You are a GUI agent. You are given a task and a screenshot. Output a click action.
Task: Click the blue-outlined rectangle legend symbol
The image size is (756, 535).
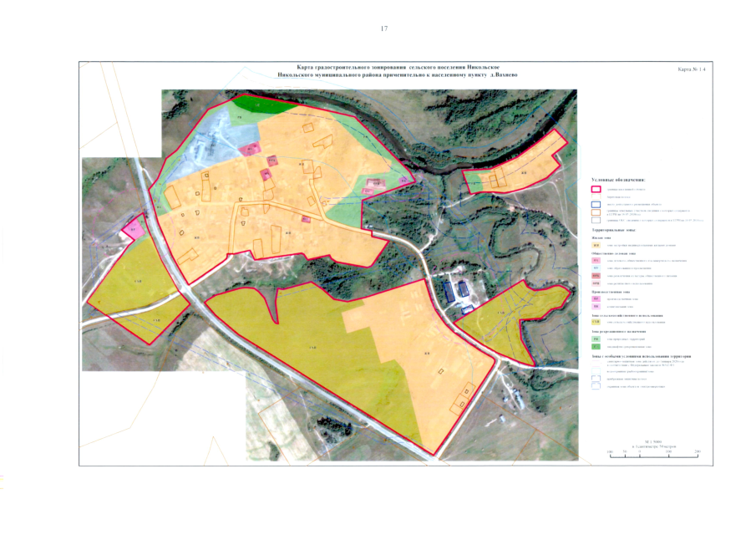[596, 204]
